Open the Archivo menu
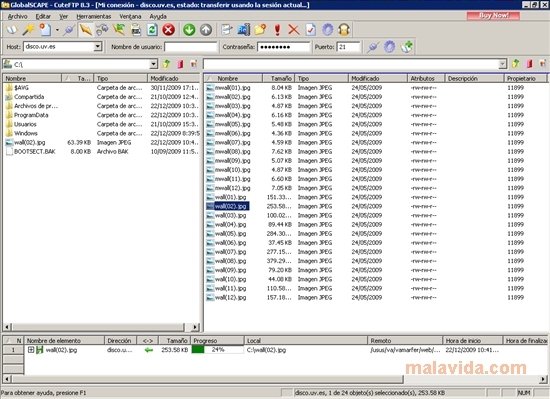 click(18, 16)
